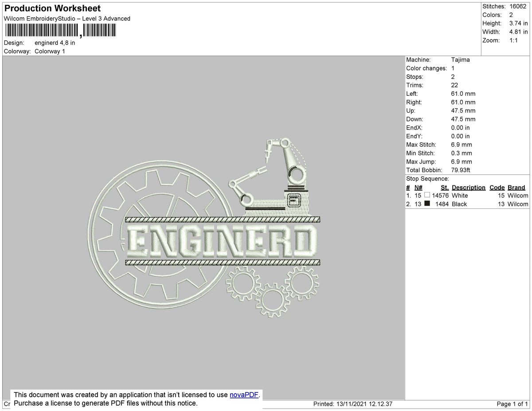
Task: Select the Description column header
Action: [x=469, y=187]
